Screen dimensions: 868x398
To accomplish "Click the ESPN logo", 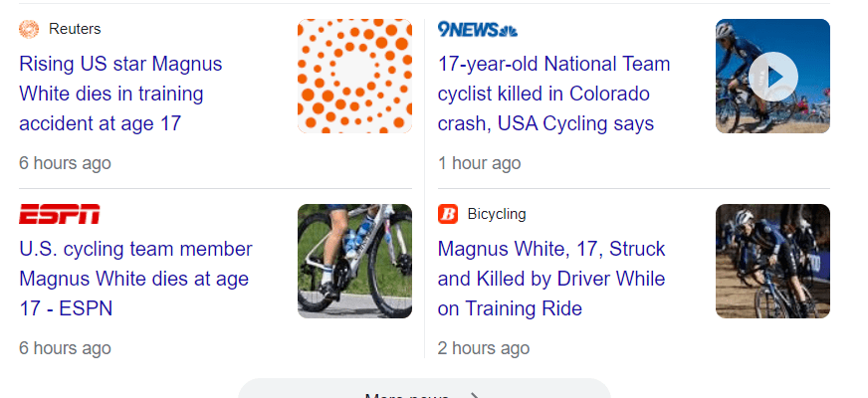I will (60, 214).
